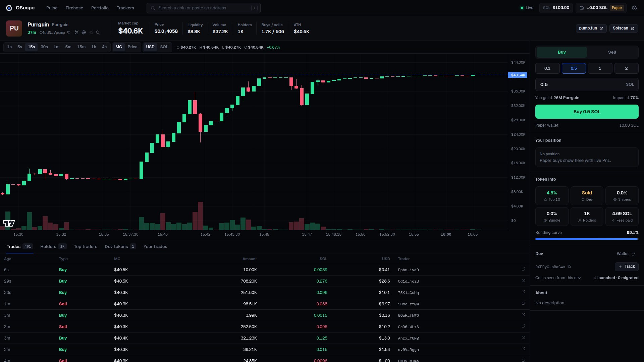Switch chart to MC mode
This screenshot has width=644, height=362.
(119, 47)
